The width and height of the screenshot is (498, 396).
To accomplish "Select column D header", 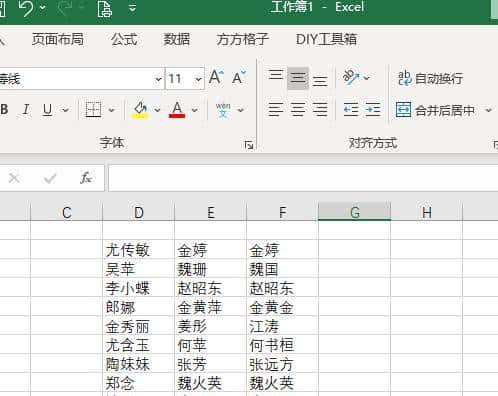I will coord(139,212).
